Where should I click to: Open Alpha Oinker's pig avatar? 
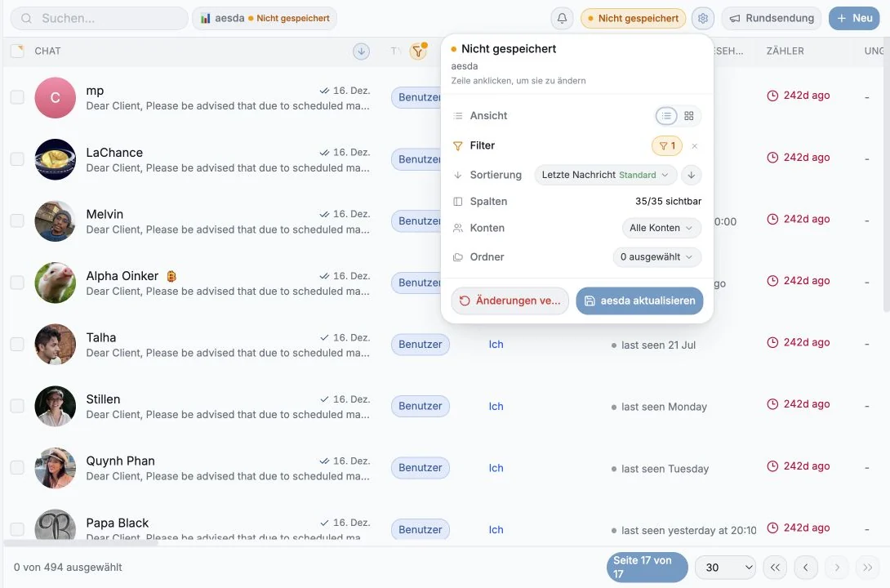[55, 283]
